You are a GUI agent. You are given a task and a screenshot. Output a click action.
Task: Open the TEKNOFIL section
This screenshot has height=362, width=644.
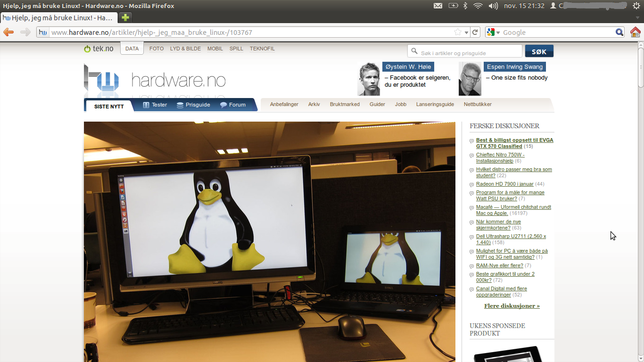tap(262, 49)
